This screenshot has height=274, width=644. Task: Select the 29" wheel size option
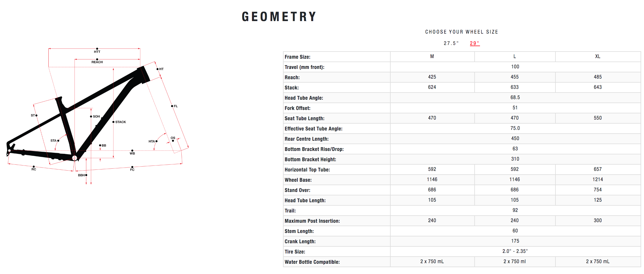pos(474,43)
